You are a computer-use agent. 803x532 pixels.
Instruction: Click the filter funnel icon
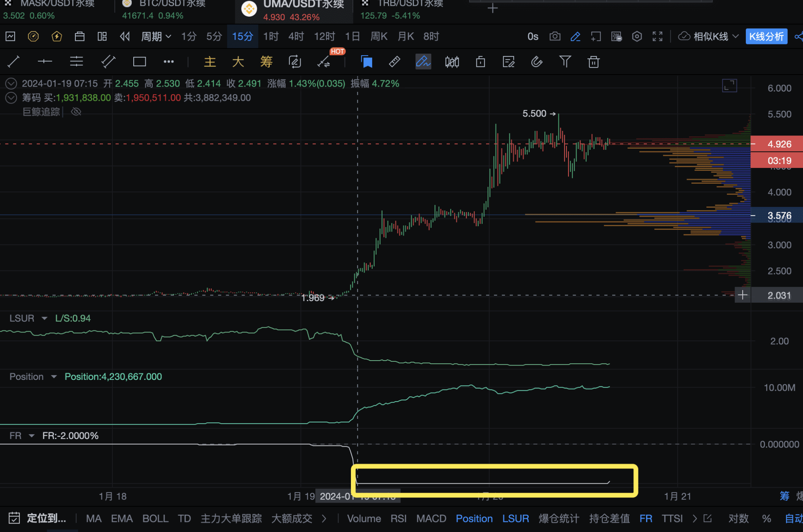565,62
